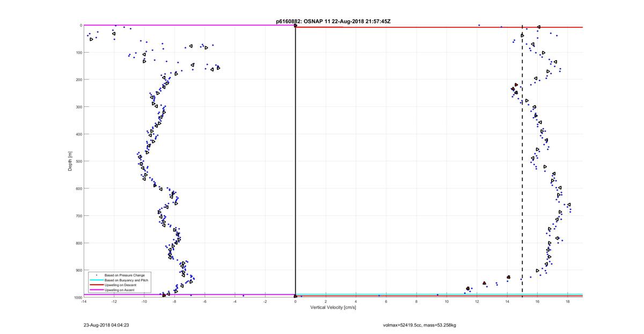This screenshot has width=644, height=334.
Task: Click x-axis tick label 2
Action: [x=326, y=302]
